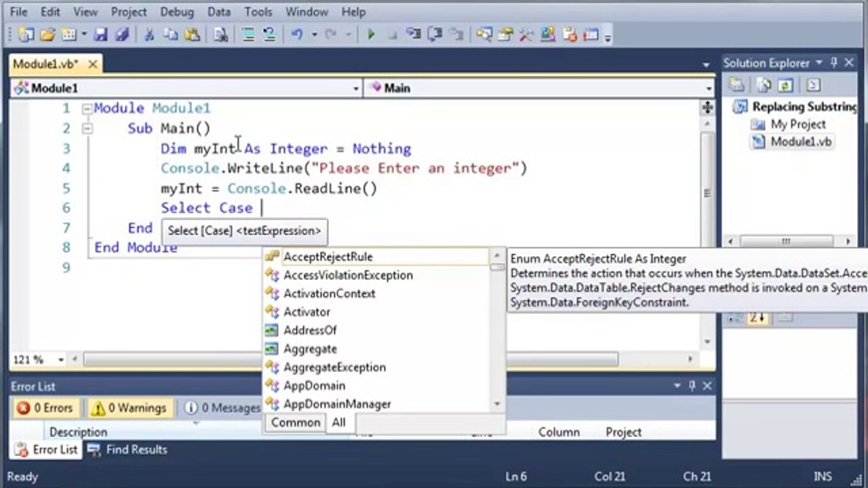Click the Show All Files icon in Solution Explorer
868x488 pixels.
(764, 85)
